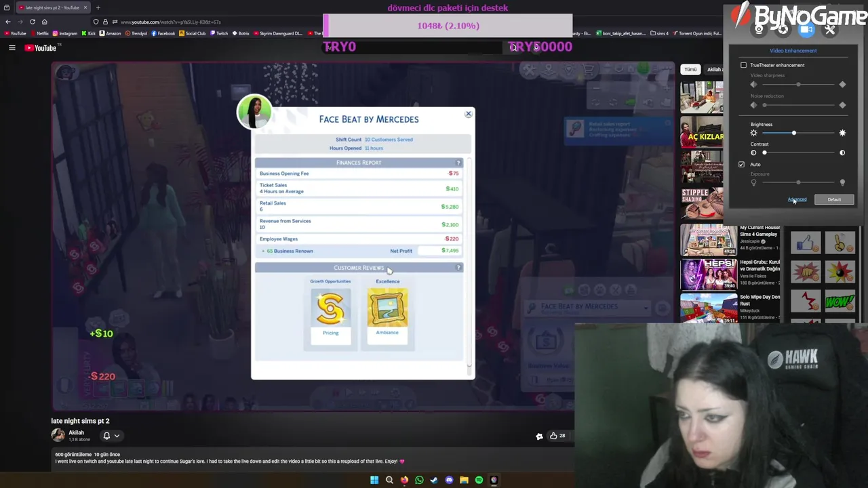Enable TrueTheater enhancement checkbox
868x488 pixels.
[743, 65]
